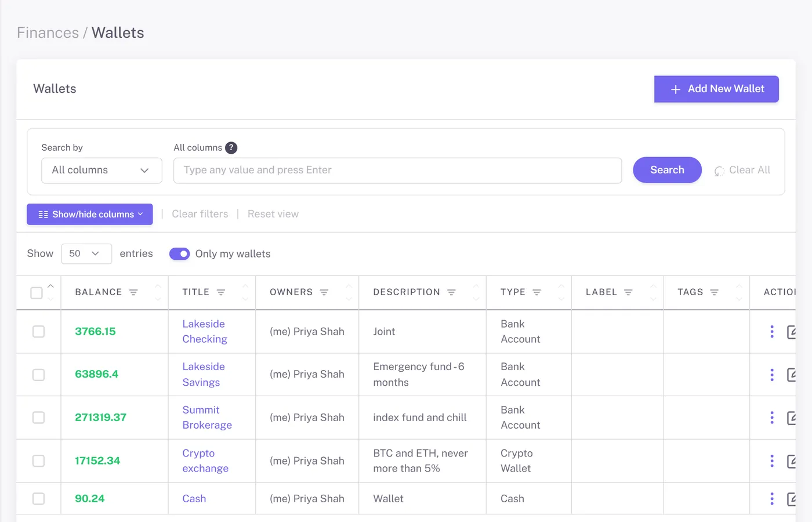
Task: Check the Crypto exchange row checkbox
Action: pyautogui.click(x=38, y=461)
